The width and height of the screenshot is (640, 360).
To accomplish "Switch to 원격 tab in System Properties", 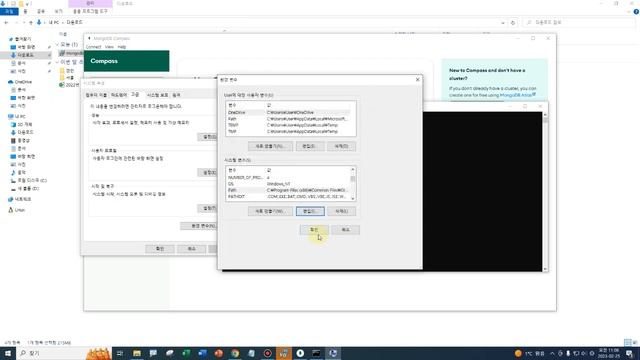I will pyautogui.click(x=176, y=95).
